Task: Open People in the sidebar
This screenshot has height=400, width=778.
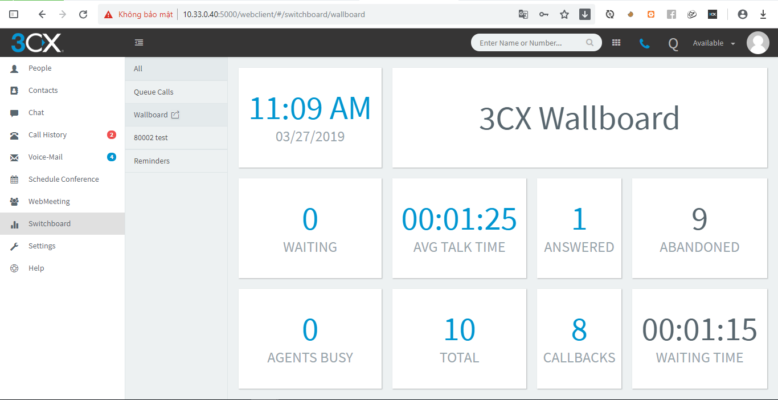Action: (40, 68)
